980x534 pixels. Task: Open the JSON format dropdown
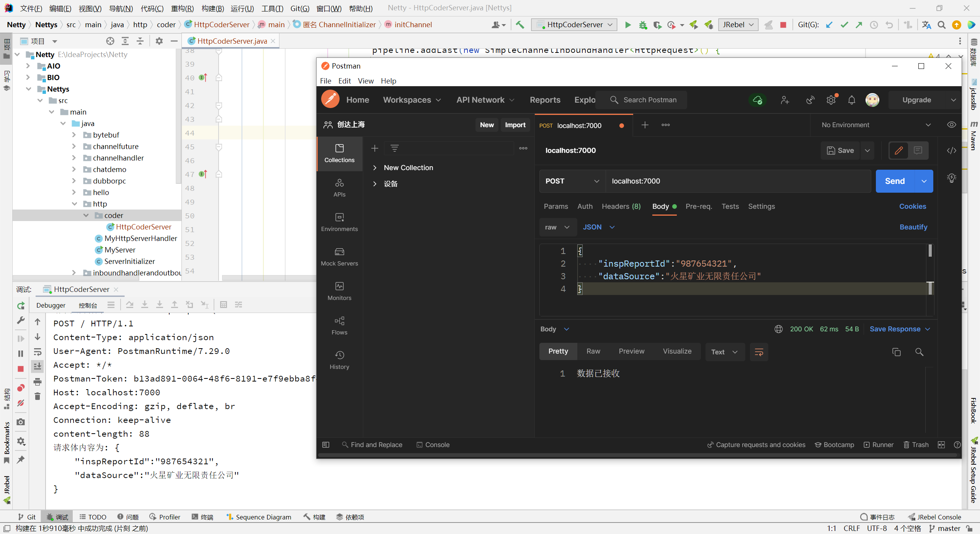coord(599,227)
